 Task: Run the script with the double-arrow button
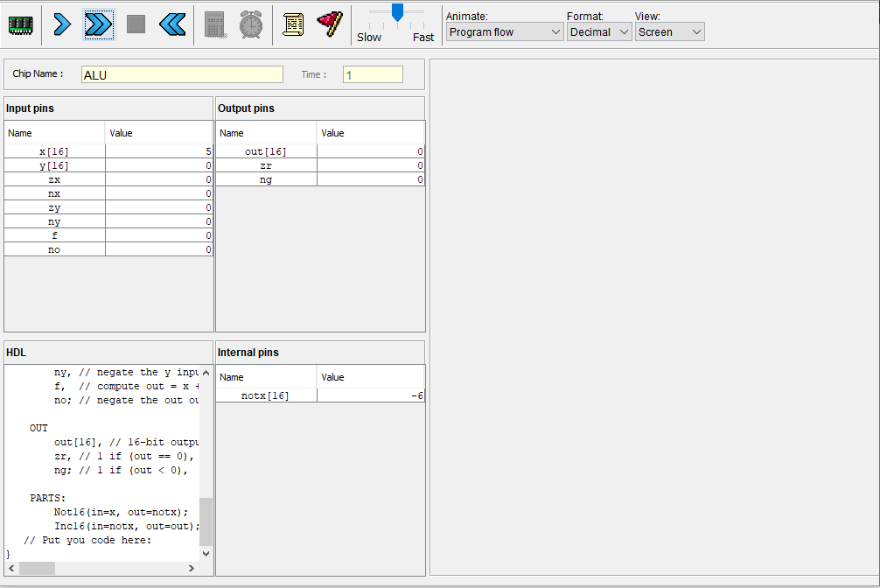coord(98,24)
